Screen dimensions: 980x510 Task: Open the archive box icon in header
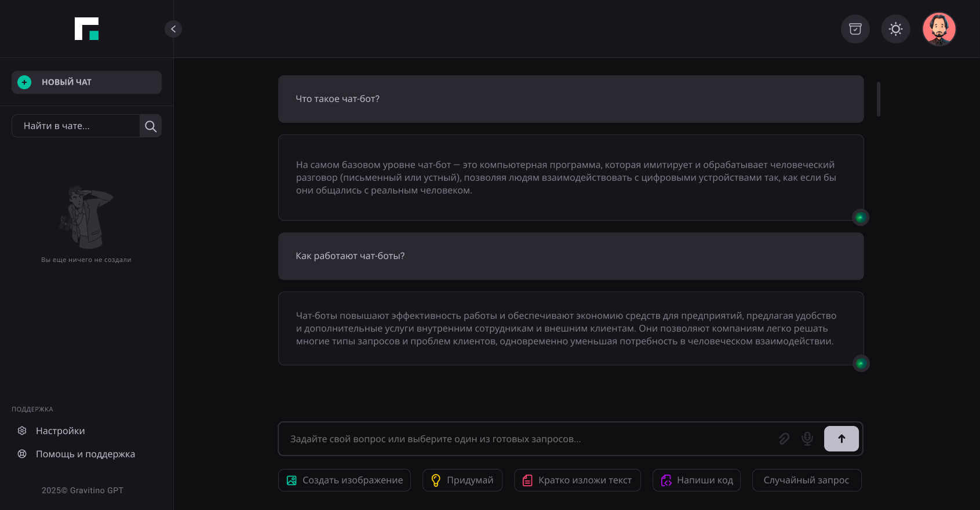point(855,29)
